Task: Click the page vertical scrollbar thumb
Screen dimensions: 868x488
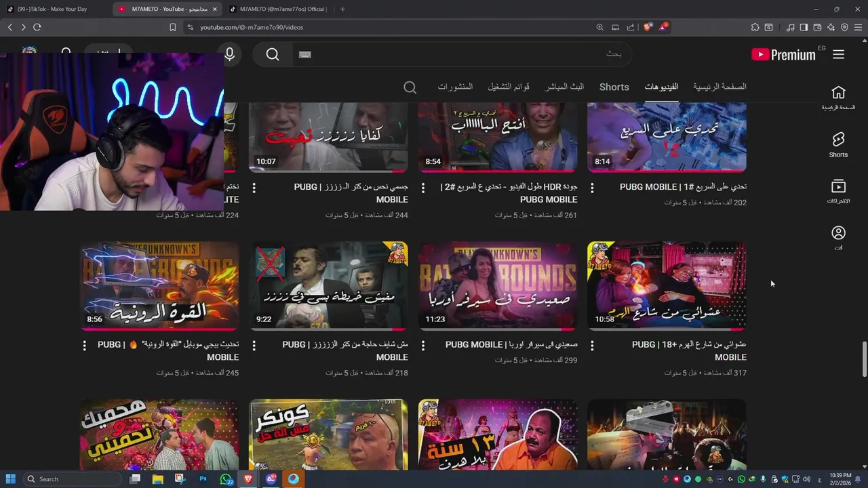Action: click(x=864, y=359)
